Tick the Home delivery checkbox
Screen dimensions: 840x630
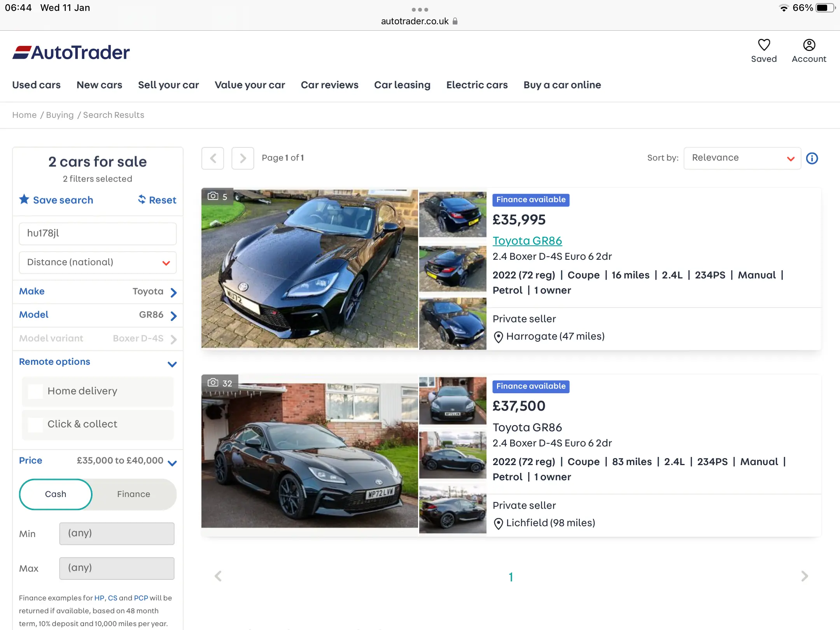pos(36,391)
